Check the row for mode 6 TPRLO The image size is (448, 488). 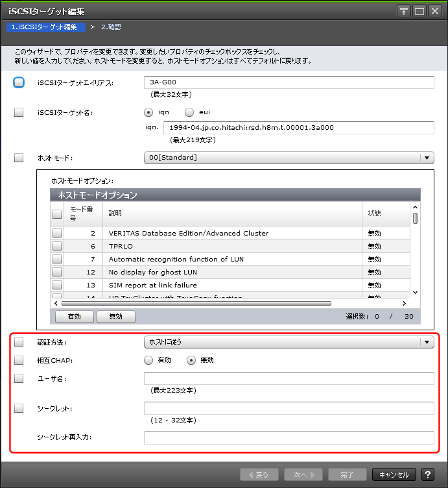click(x=57, y=246)
